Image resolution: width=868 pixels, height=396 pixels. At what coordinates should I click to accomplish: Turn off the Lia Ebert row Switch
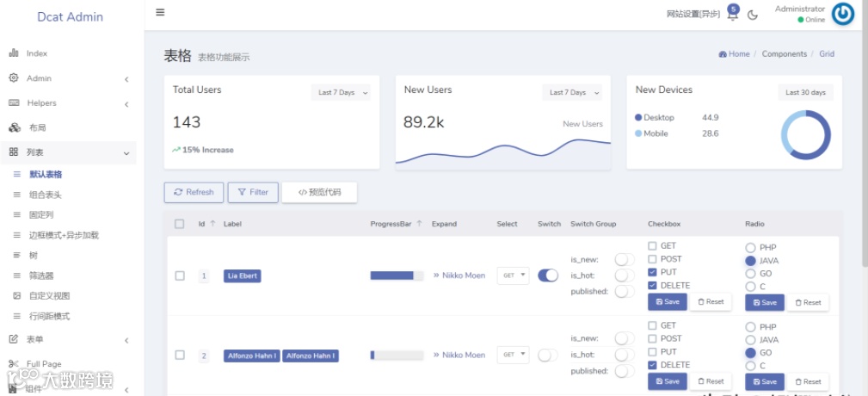[548, 275]
